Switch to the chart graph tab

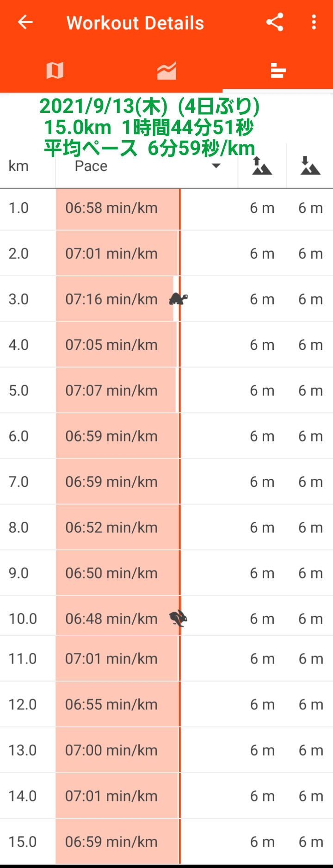(166, 70)
